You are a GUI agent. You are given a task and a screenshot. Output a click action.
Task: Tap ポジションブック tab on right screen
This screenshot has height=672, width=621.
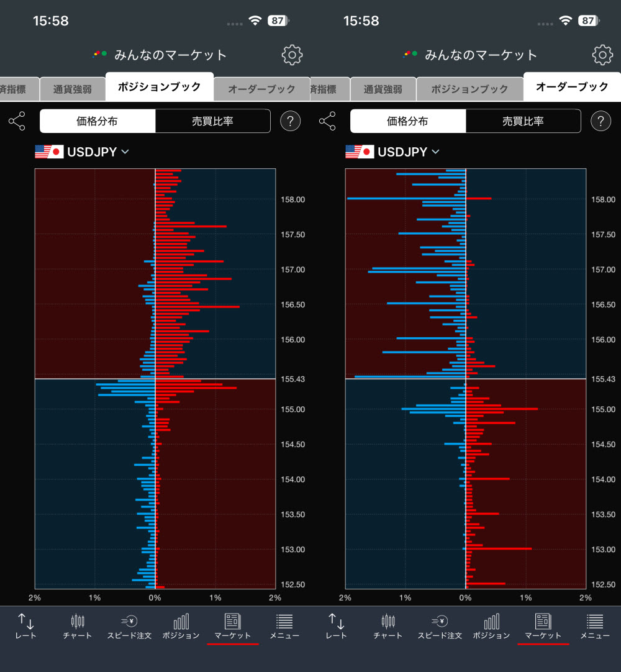(x=469, y=89)
